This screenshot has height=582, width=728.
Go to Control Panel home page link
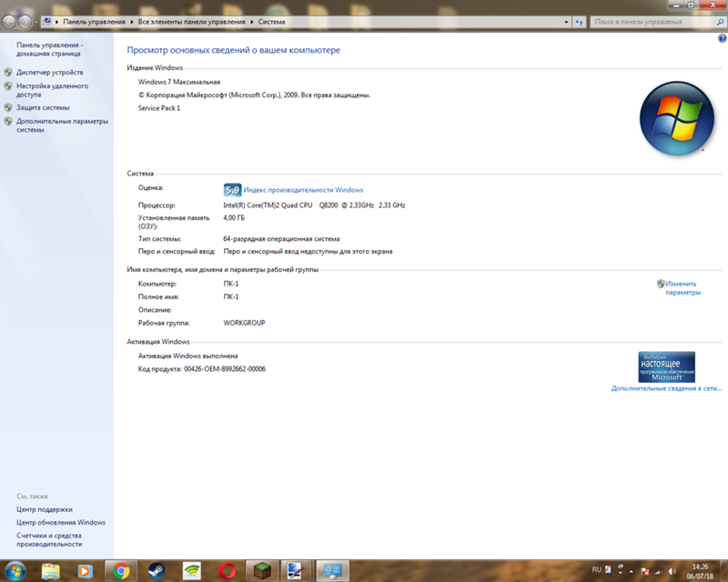pos(50,49)
